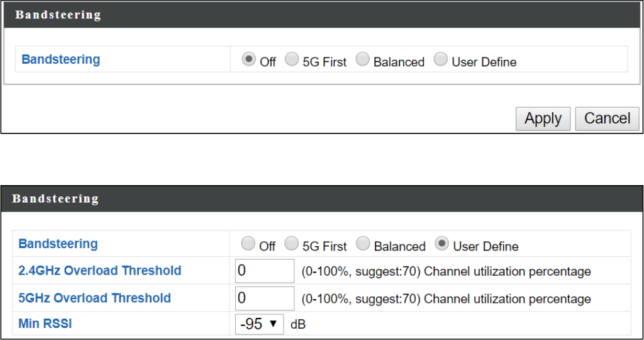Click the 2.4GHz Overload Threshold label
Viewport: 644px width, 340px height.
coord(100,271)
